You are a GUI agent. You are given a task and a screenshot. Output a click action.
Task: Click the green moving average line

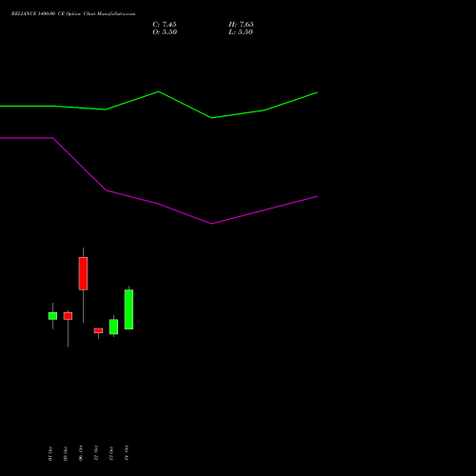pos(159,92)
